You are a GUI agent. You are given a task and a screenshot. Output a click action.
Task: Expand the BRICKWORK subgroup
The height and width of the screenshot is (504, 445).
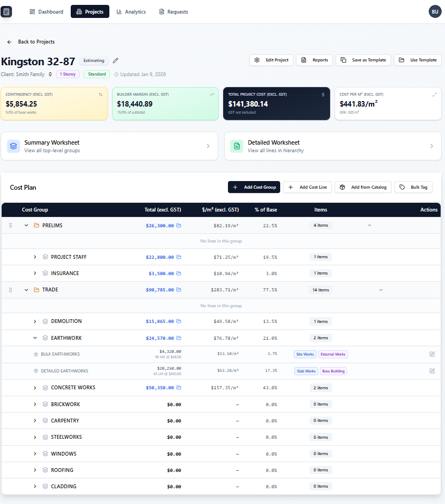(x=35, y=405)
